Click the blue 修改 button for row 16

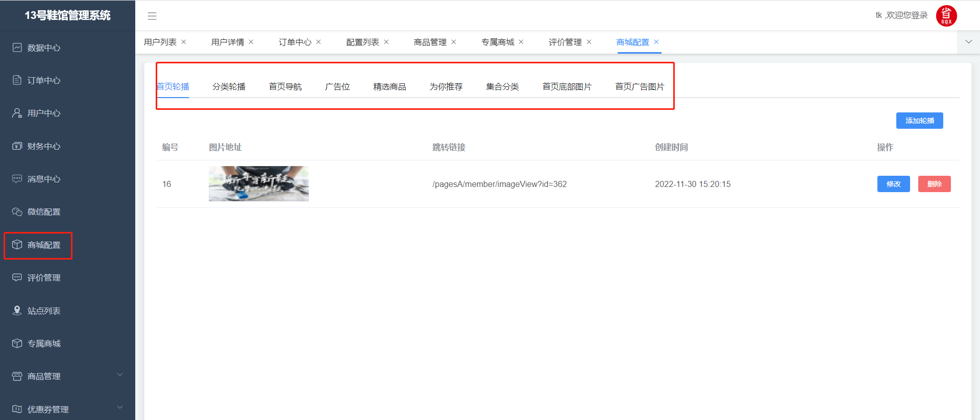coord(893,184)
